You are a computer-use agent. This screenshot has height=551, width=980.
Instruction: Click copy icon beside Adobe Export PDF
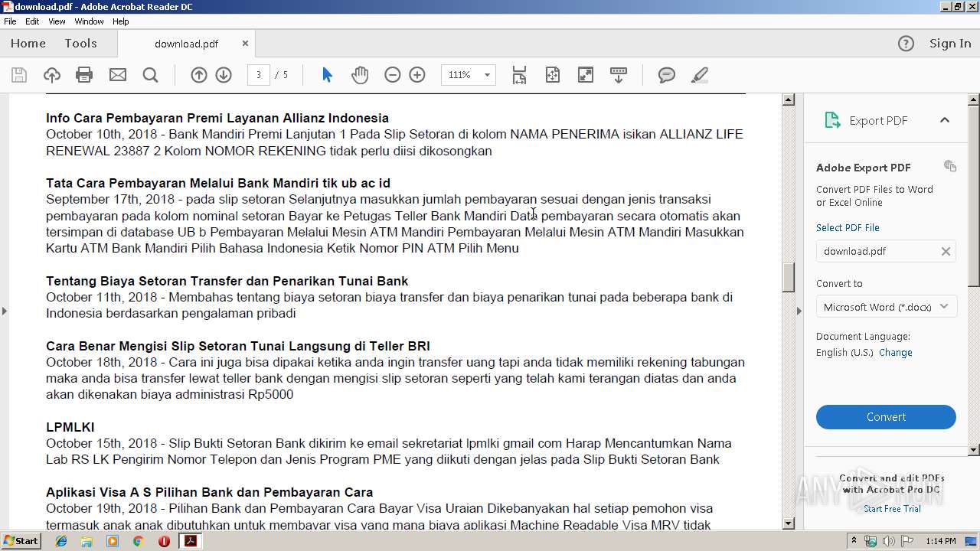point(950,166)
